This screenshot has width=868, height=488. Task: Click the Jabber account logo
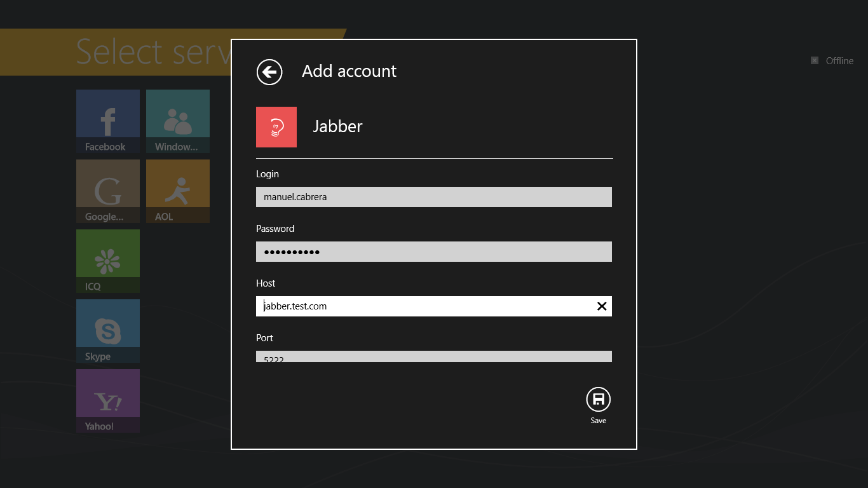[276, 126]
